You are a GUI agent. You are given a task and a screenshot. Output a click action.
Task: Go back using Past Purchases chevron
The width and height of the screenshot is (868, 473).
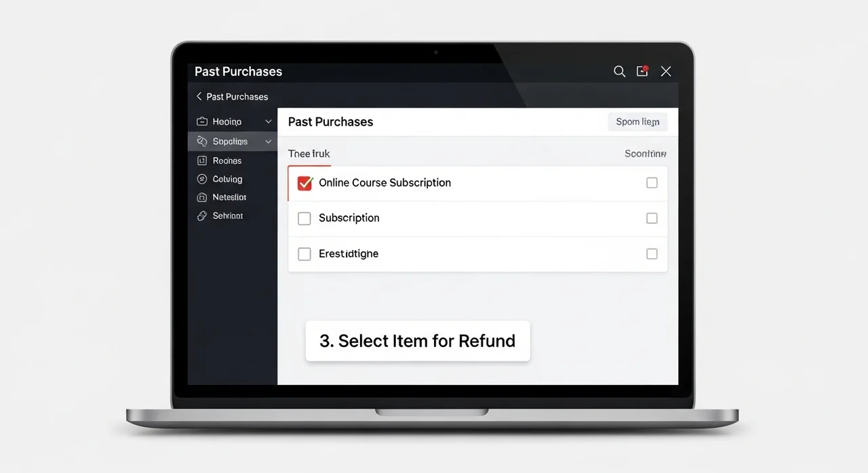[199, 96]
